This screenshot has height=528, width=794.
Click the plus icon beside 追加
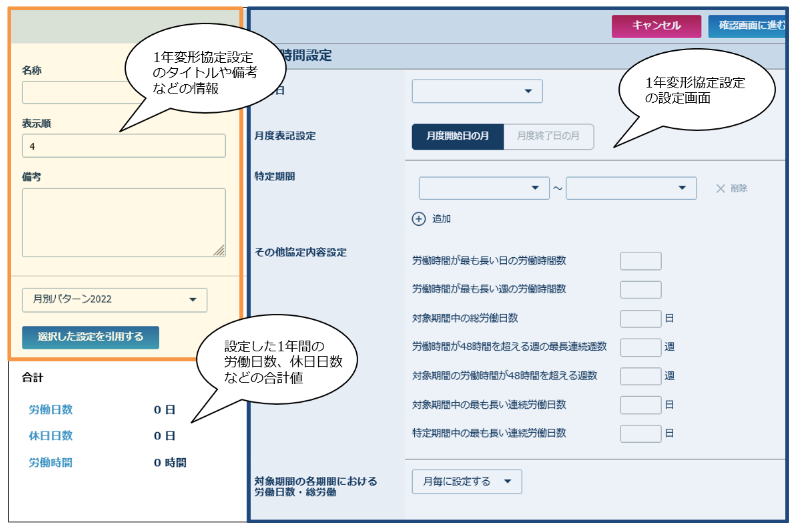418,218
